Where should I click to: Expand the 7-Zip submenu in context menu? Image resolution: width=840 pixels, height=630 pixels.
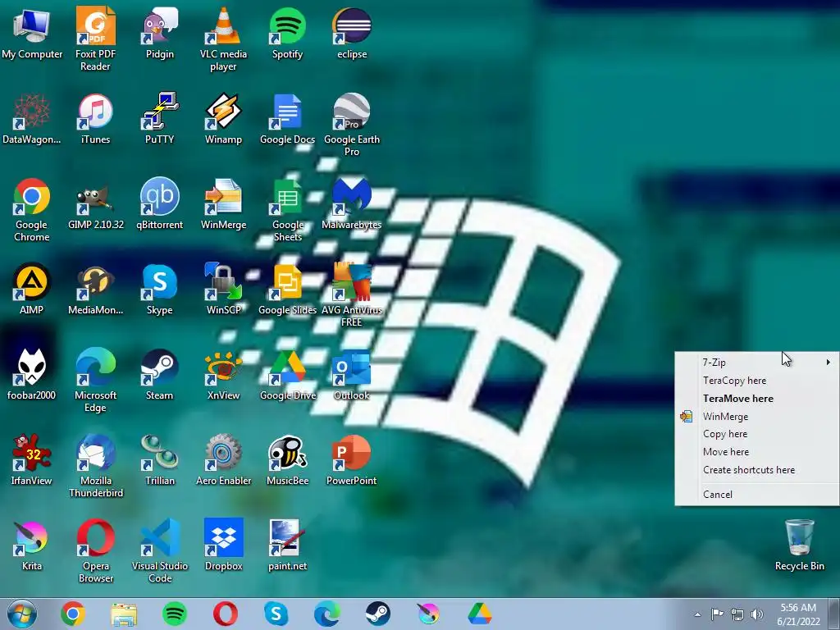(756, 363)
